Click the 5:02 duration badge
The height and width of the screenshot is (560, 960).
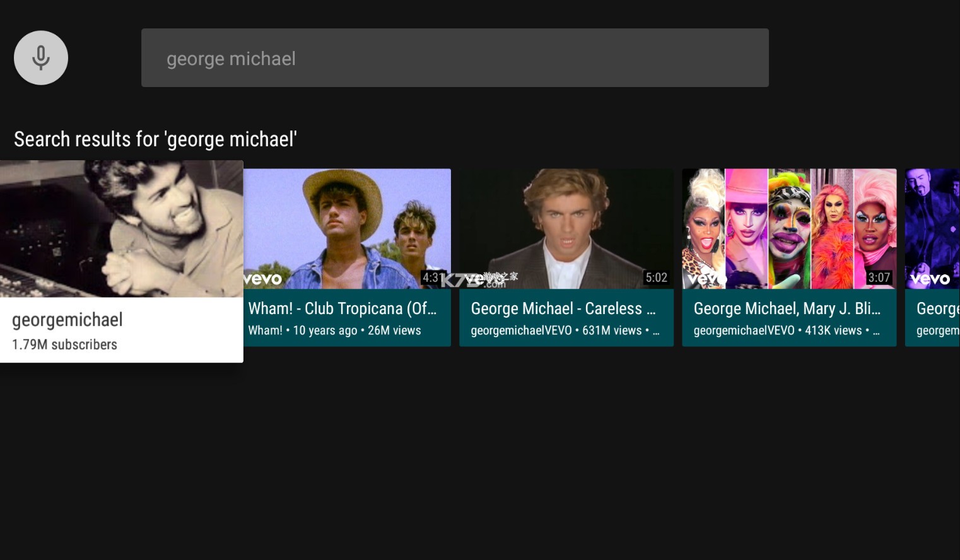pyautogui.click(x=656, y=277)
